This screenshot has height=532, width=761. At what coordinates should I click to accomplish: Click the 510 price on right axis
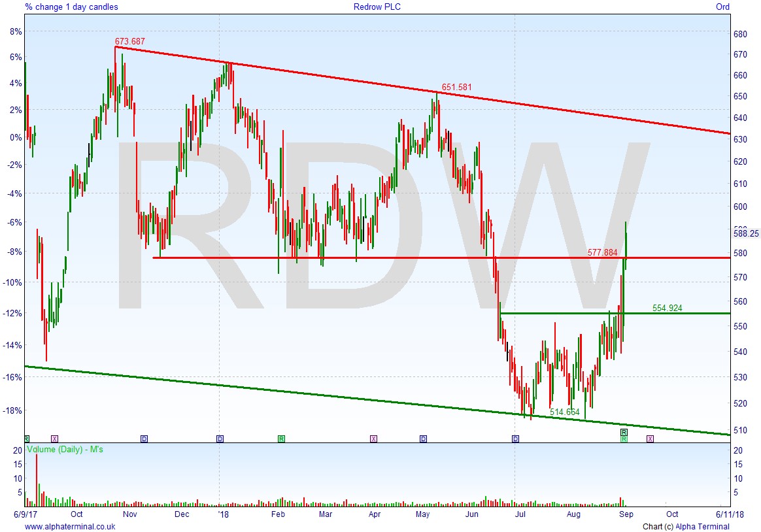pyautogui.click(x=740, y=430)
